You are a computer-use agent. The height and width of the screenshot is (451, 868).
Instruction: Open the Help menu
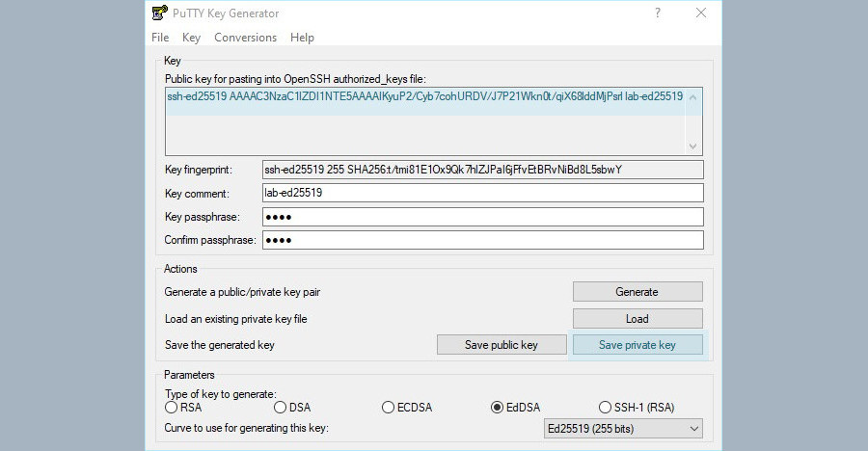(302, 37)
